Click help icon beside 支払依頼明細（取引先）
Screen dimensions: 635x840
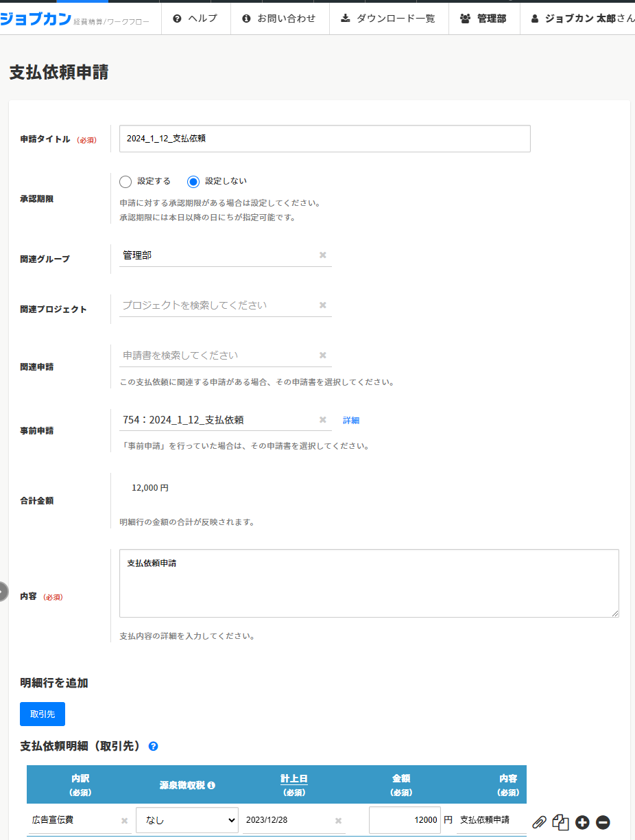point(153,746)
